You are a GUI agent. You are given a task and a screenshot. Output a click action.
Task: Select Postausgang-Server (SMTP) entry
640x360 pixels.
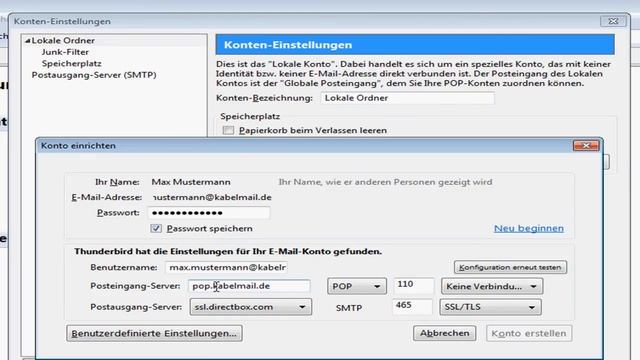click(94, 75)
